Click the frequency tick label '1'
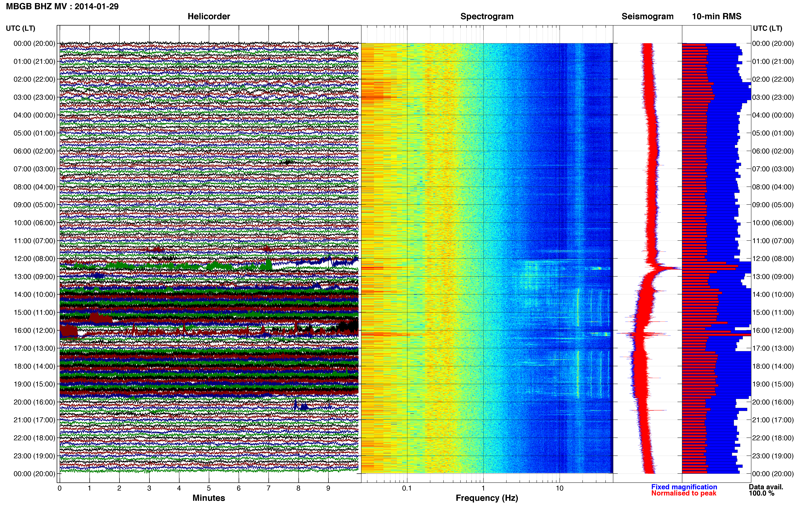 pos(483,488)
